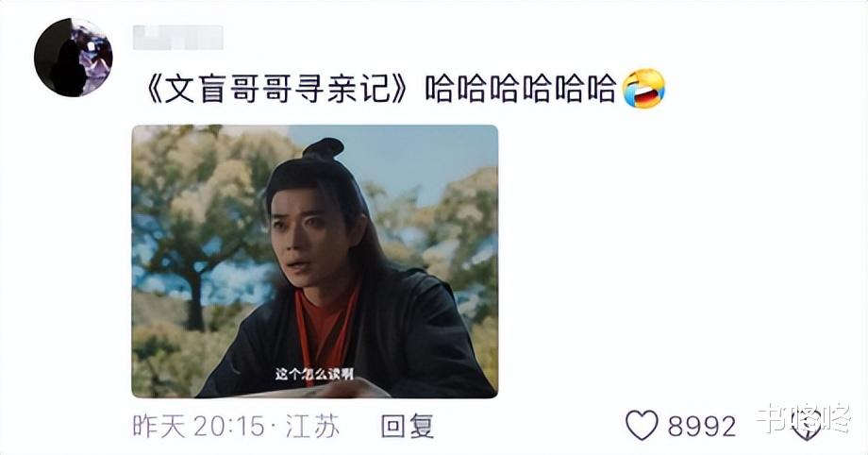Click the 书咚咚 watermark text
The height and width of the screenshot is (455, 868).
(x=803, y=416)
